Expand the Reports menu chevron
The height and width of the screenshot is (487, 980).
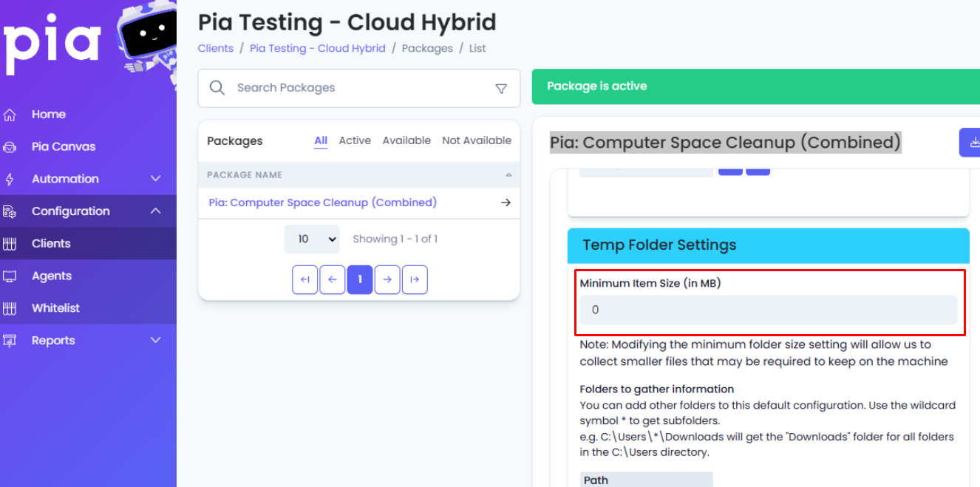coord(156,341)
